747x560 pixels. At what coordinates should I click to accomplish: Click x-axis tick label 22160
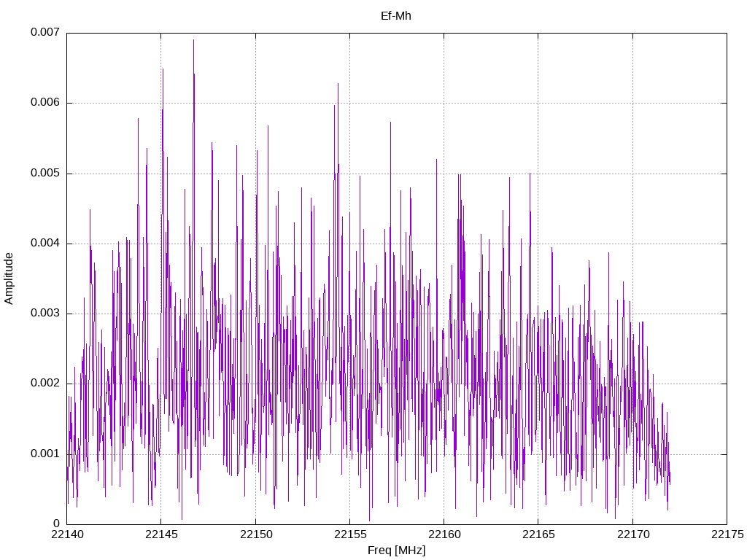pyautogui.click(x=444, y=534)
